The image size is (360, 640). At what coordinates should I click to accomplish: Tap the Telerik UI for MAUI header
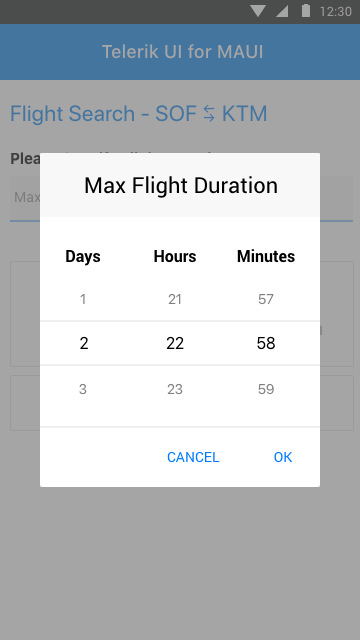[x=182, y=52]
